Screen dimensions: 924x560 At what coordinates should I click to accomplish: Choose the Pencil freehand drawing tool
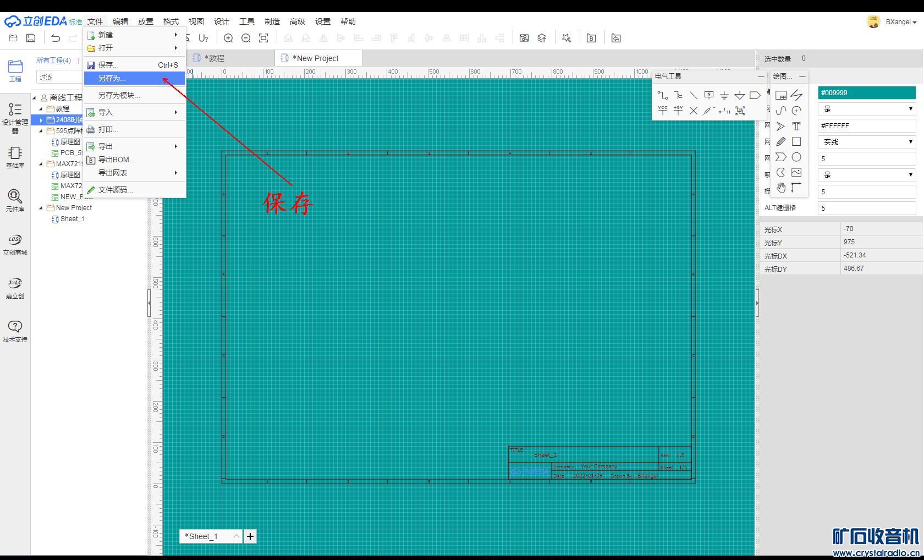(x=780, y=141)
